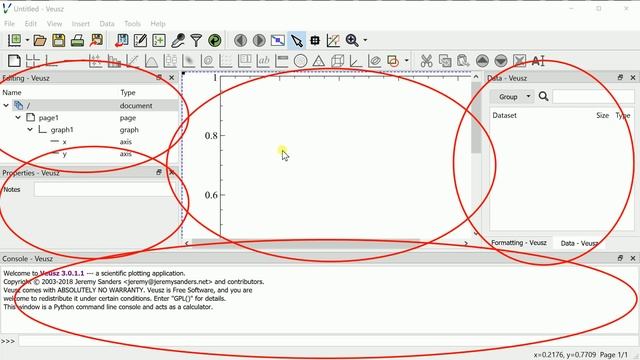
Task: Add a page widget icon
Action: coord(14,61)
